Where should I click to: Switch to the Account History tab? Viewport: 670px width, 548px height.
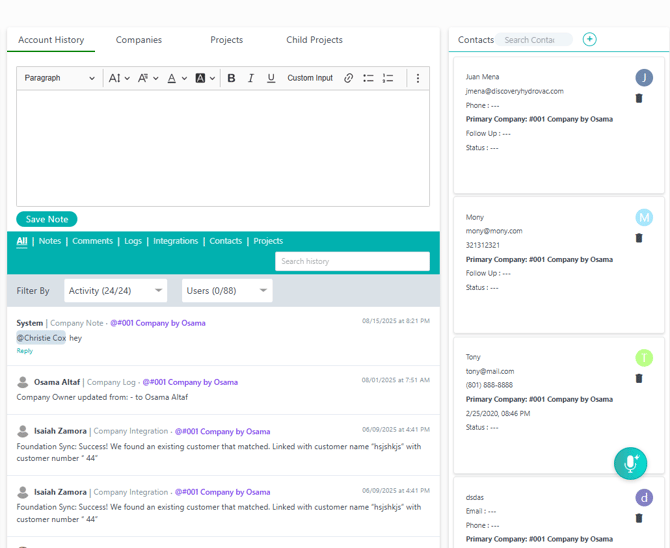coord(51,40)
